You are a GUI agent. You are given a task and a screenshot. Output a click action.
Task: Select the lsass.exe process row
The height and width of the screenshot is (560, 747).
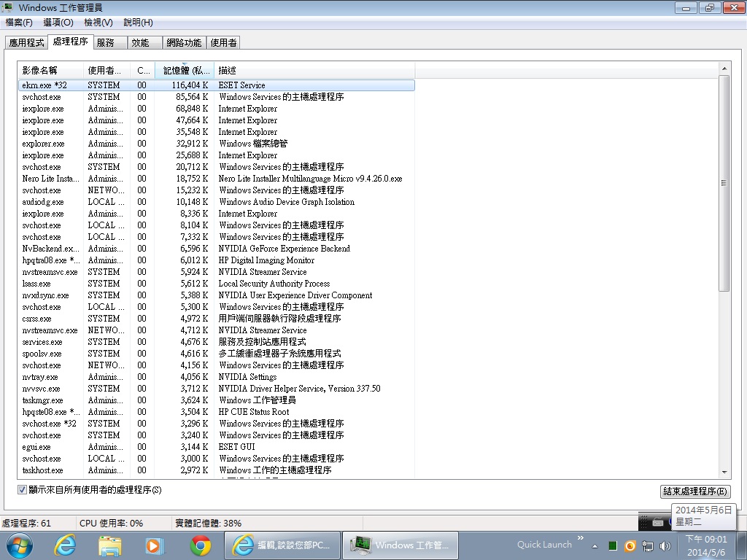(216, 284)
